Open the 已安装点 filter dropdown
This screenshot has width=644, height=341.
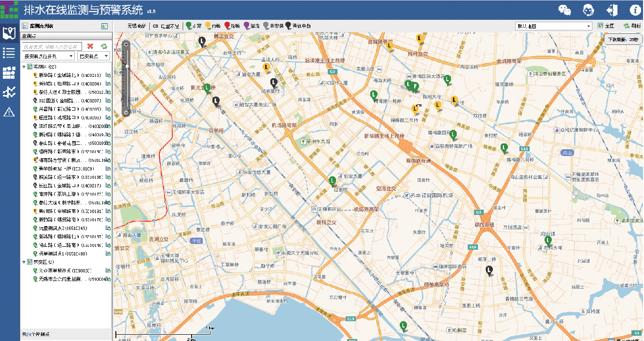pos(94,57)
